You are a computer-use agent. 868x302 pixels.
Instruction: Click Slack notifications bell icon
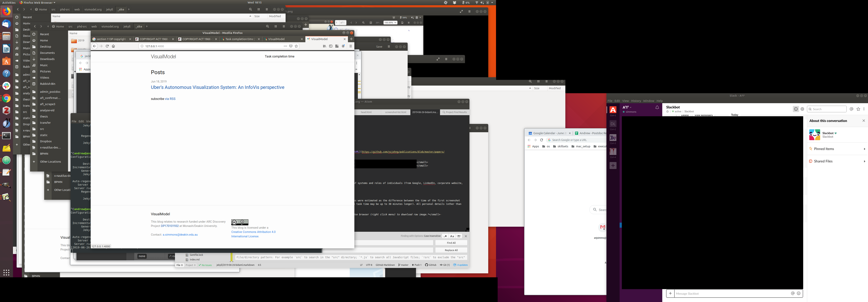point(657,108)
